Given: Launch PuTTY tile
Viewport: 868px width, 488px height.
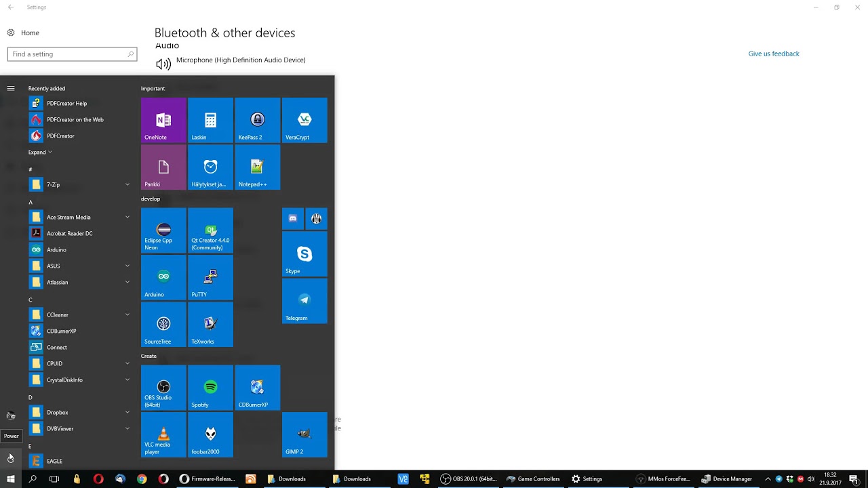Looking at the screenshot, I should pyautogui.click(x=210, y=277).
